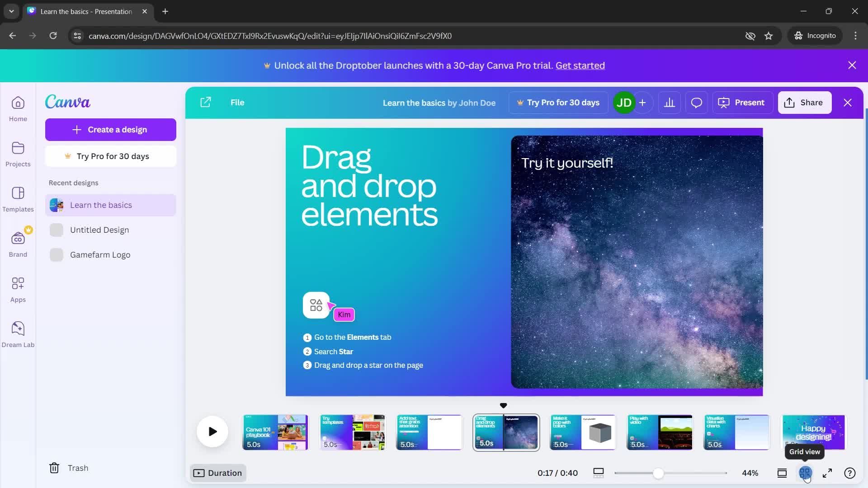Open the zoom level 44% dropdown
868x488 pixels.
[750, 473]
